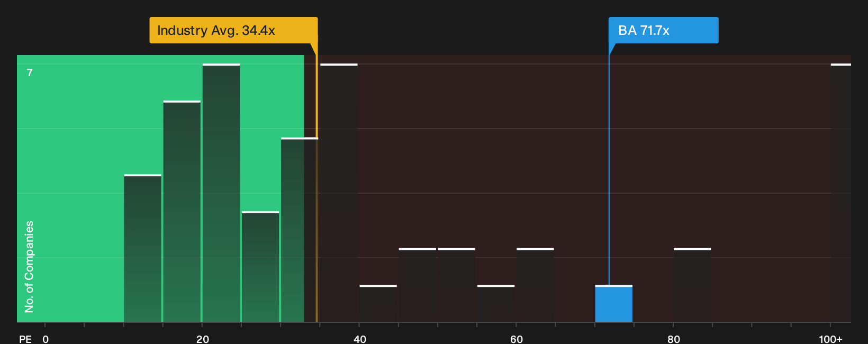This screenshot has width=868, height=344.
Task: Select the short bar at PE 55-60
Action: (x=496, y=303)
